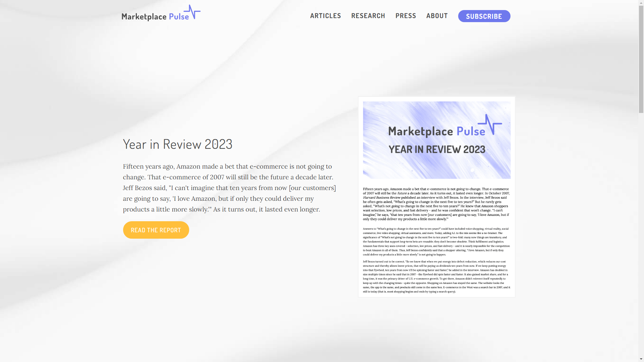Open the ARTICLES navigation item

(325, 16)
